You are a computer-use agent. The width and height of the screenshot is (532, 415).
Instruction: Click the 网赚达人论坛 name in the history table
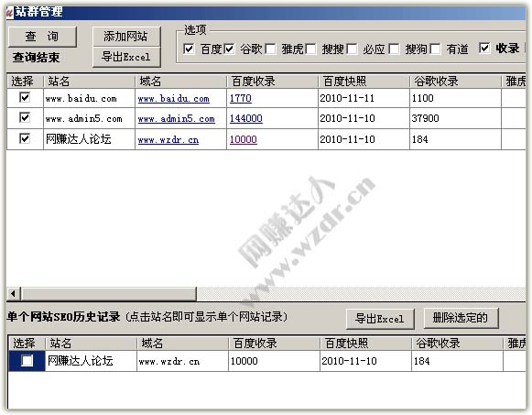point(80,360)
